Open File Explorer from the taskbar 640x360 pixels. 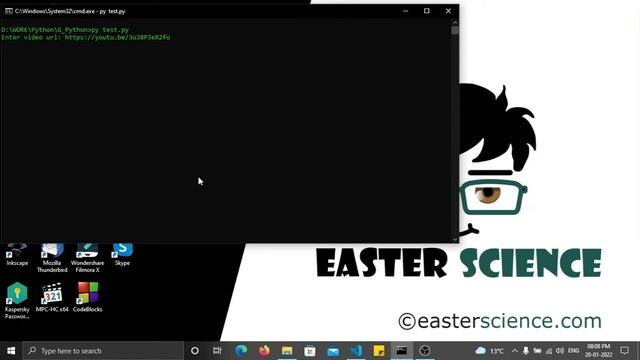click(287, 351)
